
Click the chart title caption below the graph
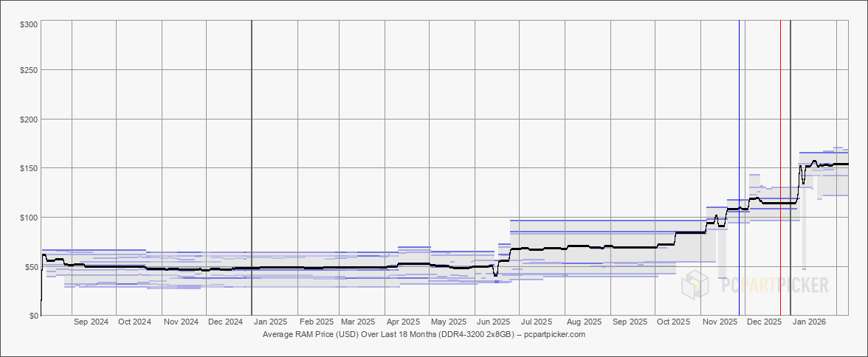424,335
